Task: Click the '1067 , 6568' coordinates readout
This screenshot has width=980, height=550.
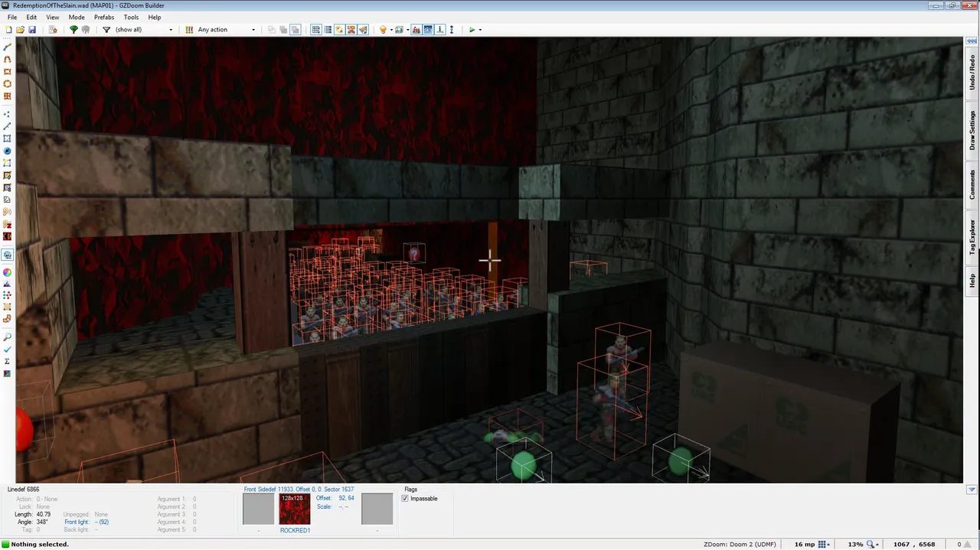Action: point(916,544)
